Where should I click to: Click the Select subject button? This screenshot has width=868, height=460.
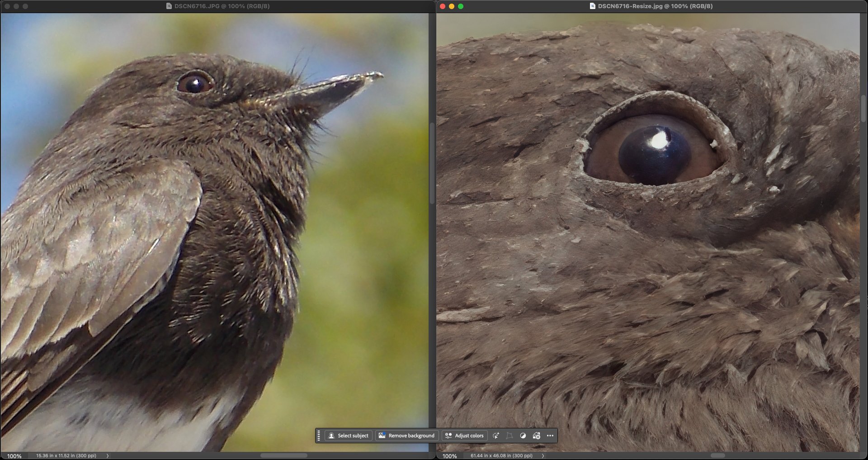point(348,436)
